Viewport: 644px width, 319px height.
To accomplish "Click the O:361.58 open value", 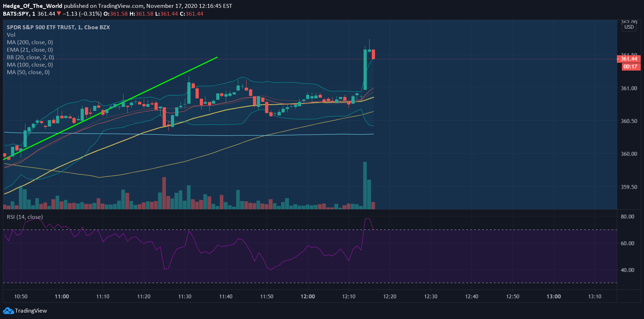I will tap(116, 14).
